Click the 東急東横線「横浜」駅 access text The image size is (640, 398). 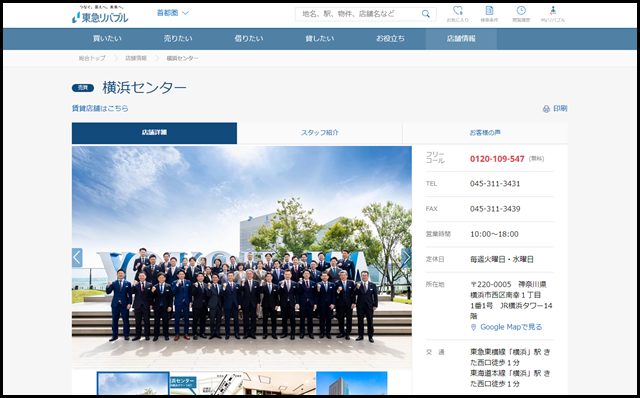click(x=510, y=357)
